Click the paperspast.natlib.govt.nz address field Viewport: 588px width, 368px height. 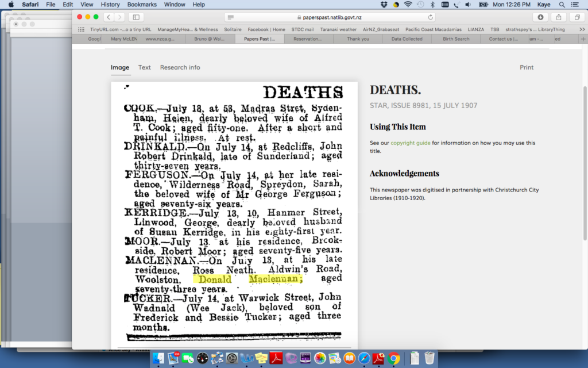[x=330, y=17]
